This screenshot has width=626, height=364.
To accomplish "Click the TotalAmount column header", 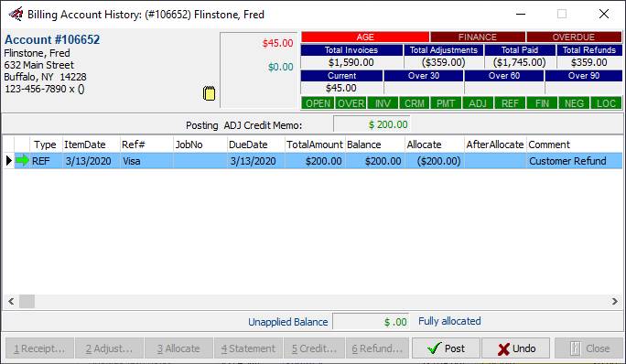I will pyautogui.click(x=315, y=145).
